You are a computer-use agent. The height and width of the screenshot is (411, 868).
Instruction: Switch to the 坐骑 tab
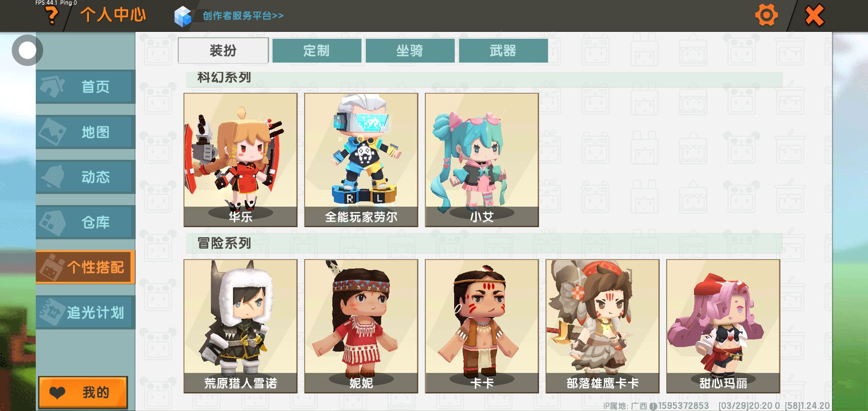tap(410, 50)
